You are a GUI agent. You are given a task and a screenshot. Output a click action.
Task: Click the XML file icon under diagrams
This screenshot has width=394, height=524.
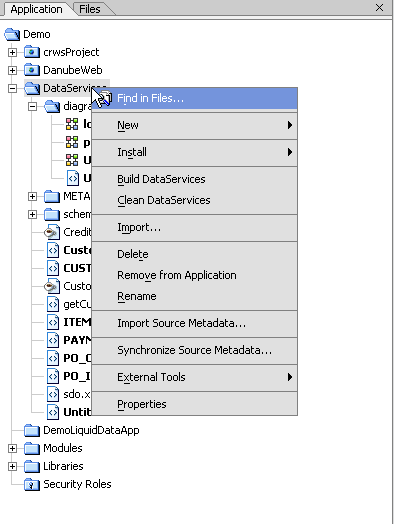73,178
